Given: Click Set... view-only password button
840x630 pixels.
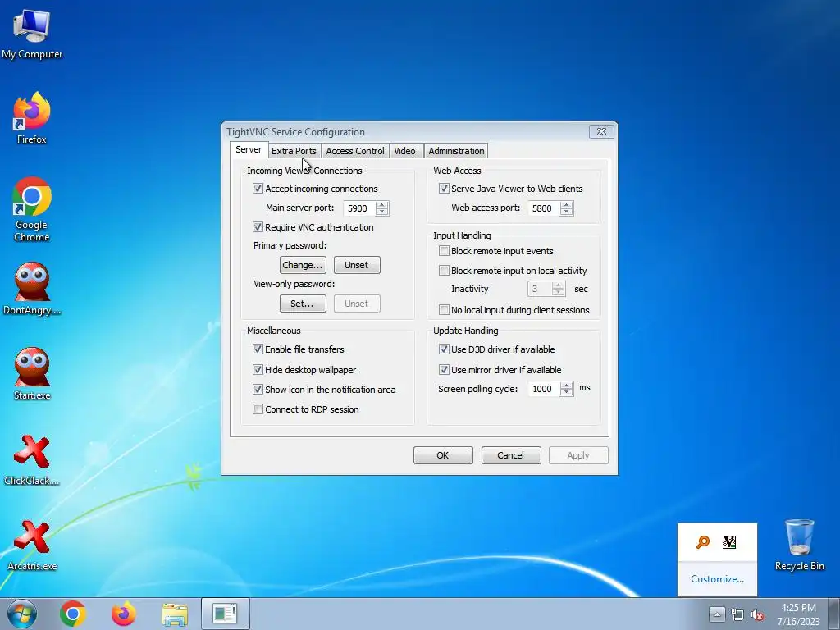Looking at the screenshot, I should tap(303, 304).
